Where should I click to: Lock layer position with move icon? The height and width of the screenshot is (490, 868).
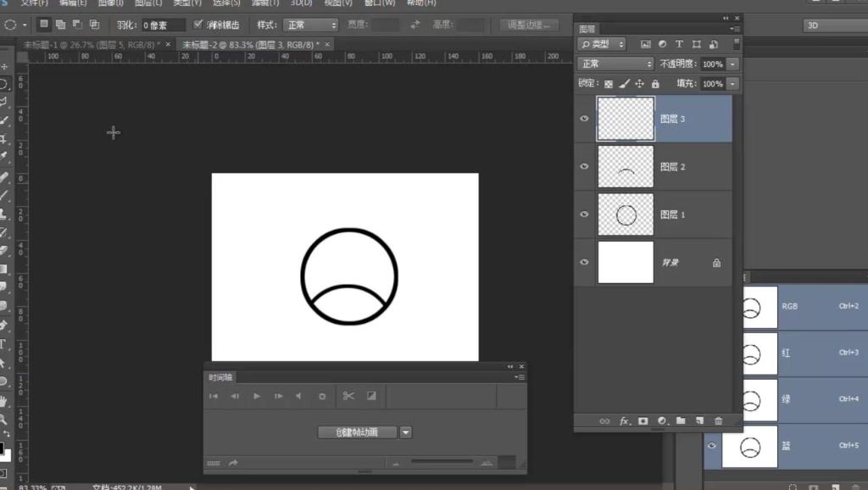pos(639,84)
